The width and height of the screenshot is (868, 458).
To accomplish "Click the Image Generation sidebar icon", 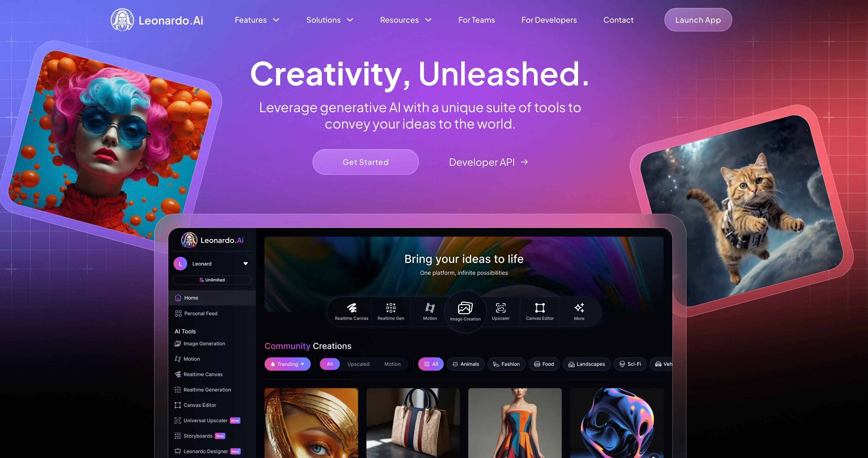I will tap(177, 343).
